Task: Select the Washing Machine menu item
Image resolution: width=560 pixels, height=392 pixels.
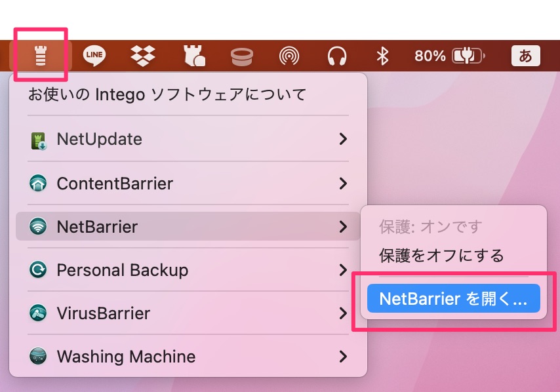Action: 188,357
